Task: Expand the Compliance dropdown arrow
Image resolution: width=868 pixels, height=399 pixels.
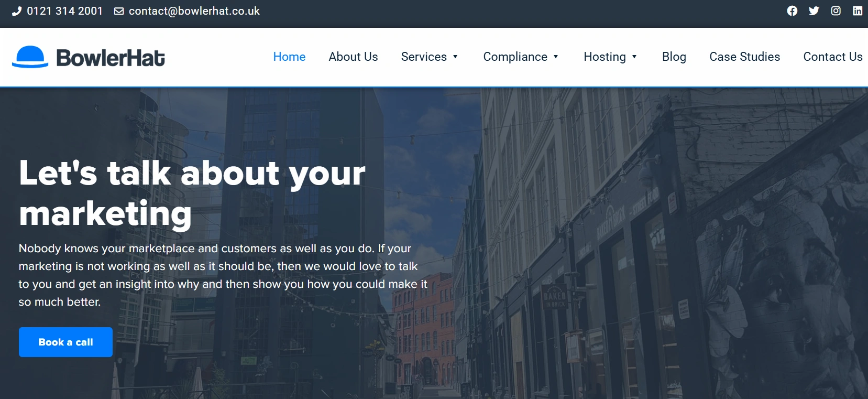Action: tap(556, 57)
